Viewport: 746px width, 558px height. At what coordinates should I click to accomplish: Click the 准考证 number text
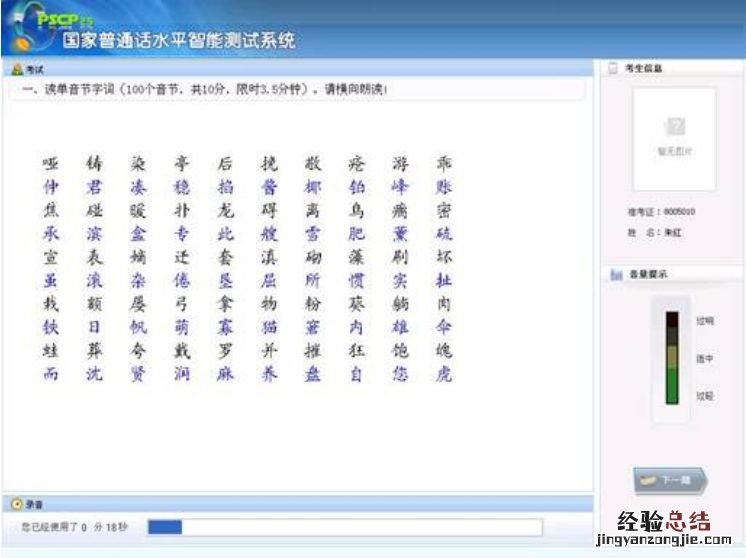pos(661,212)
